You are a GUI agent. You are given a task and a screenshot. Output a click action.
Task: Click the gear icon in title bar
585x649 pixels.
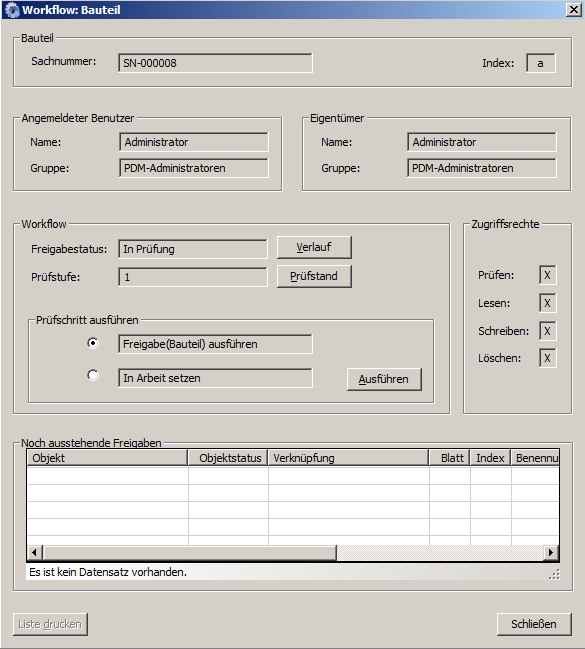tap(12, 10)
